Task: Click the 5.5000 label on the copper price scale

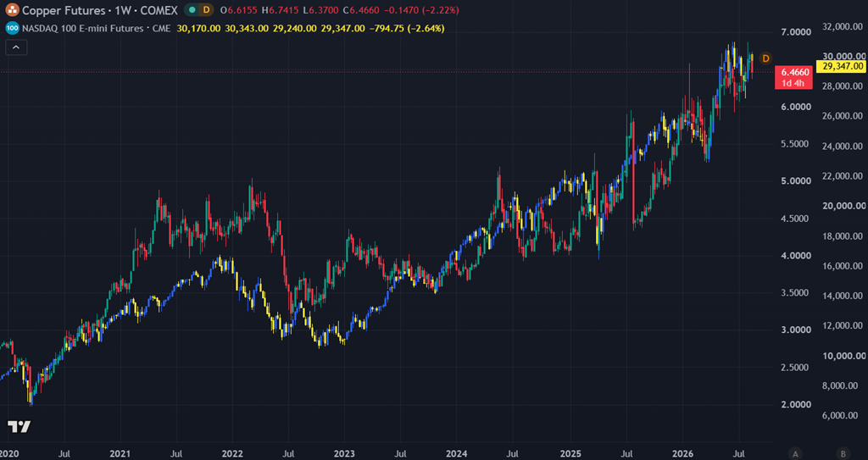Action: point(793,144)
